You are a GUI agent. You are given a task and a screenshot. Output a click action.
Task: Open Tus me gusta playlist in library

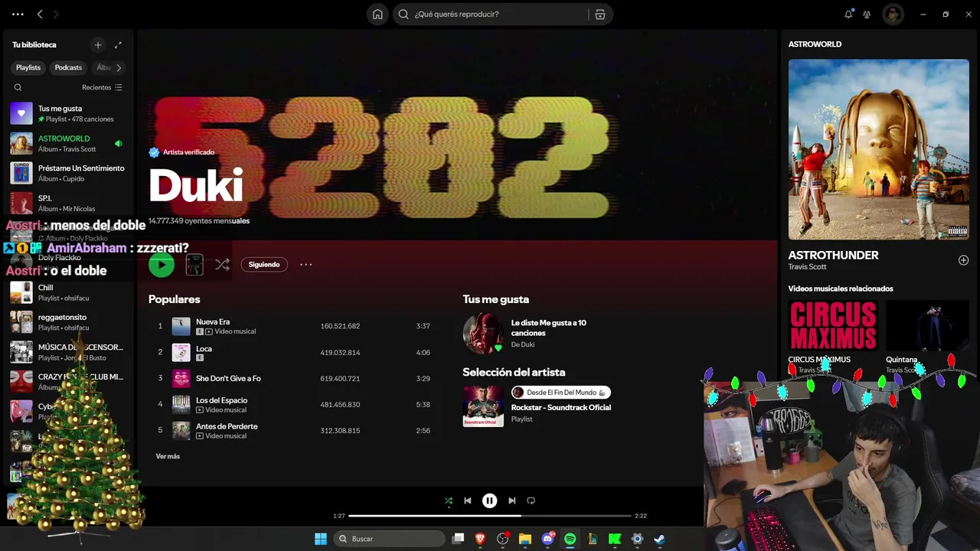[x=67, y=113]
